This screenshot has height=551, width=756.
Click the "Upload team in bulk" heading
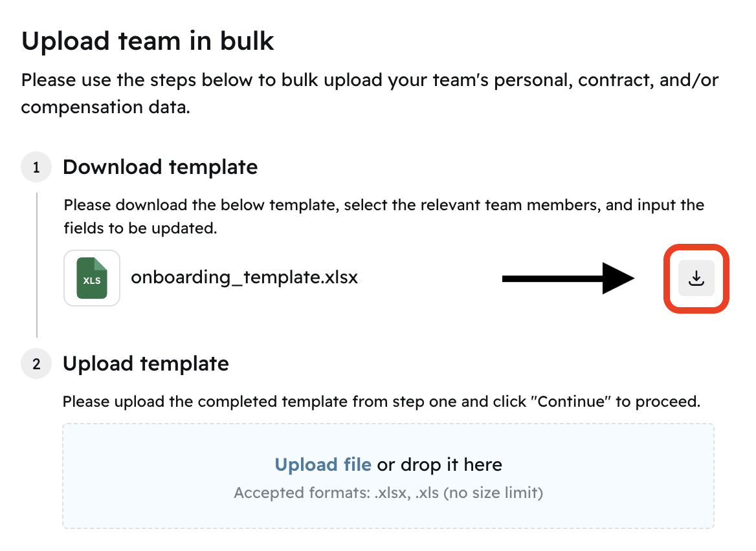(148, 41)
